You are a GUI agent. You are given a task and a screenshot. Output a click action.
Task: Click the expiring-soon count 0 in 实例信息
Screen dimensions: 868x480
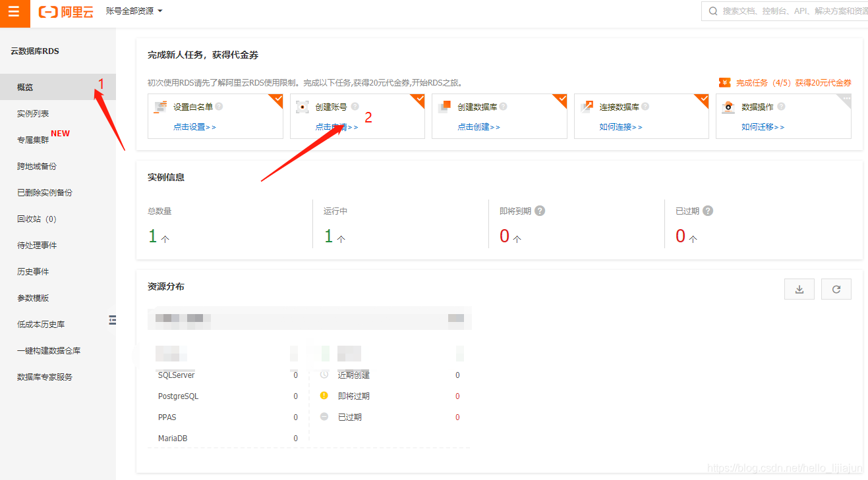(505, 236)
